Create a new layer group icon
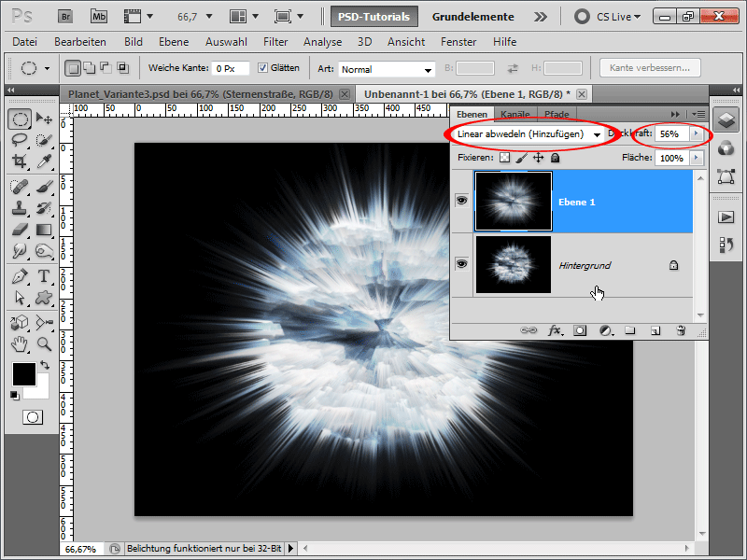 coord(629,330)
